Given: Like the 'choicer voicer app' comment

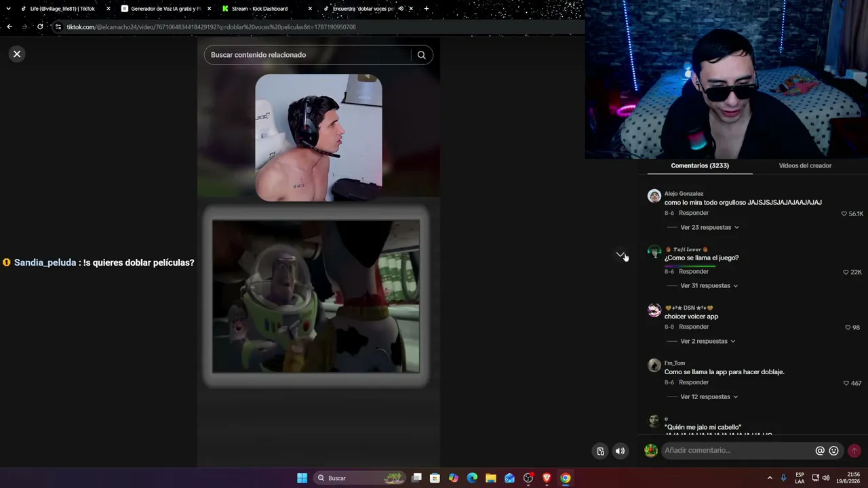Looking at the screenshot, I should point(848,328).
